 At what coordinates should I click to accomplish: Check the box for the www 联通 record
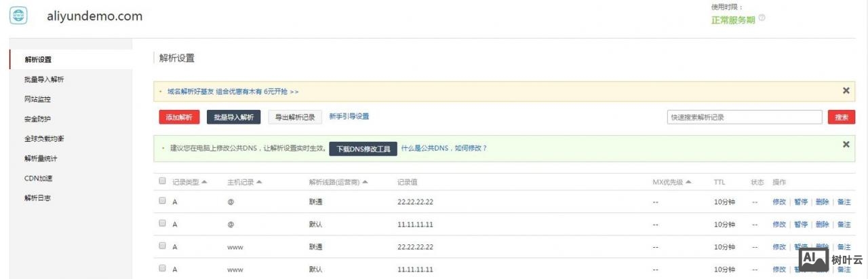coord(162,246)
